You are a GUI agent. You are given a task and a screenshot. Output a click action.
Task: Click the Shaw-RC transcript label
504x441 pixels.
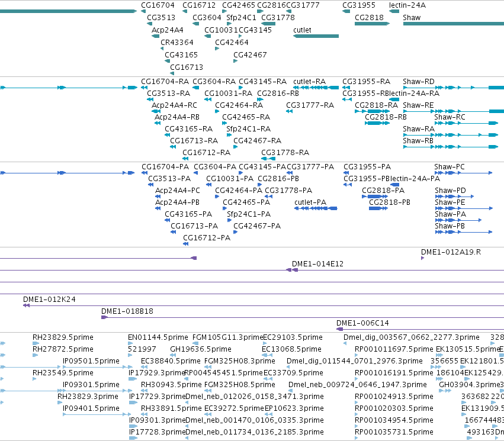point(450,117)
